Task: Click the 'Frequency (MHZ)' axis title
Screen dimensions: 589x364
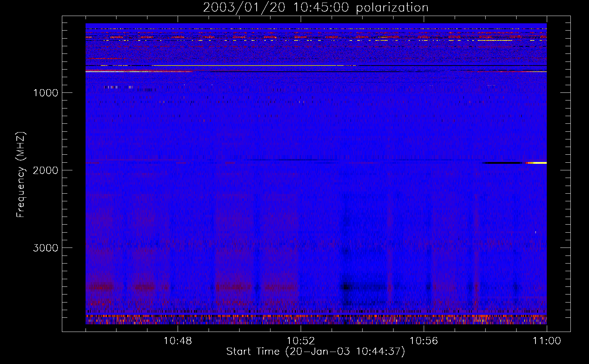Action: [x=20, y=175]
